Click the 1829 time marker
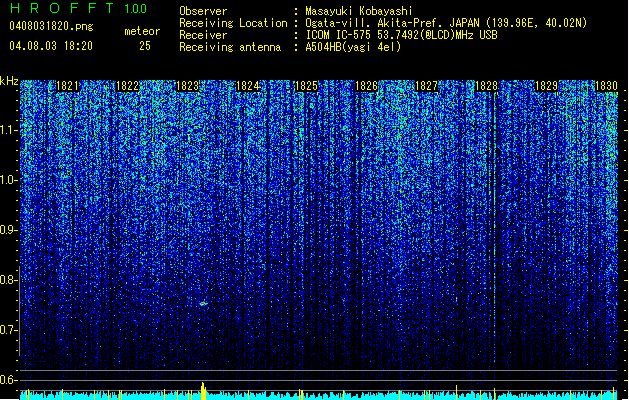Screen dimensions: 629x400 tap(546, 86)
